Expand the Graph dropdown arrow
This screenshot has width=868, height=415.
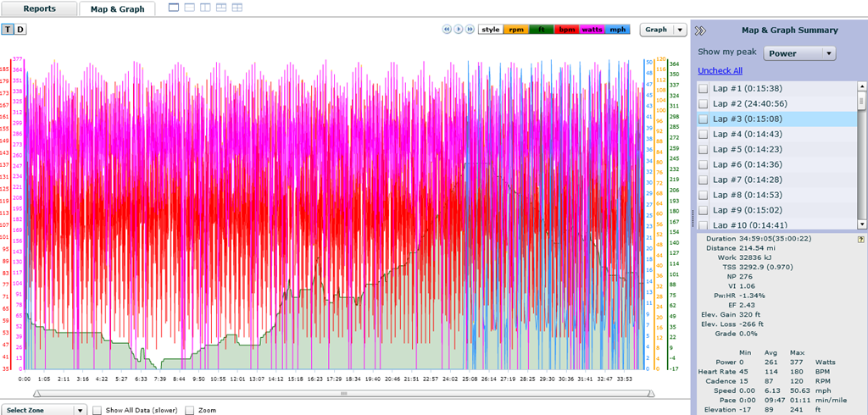pos(681,30)
